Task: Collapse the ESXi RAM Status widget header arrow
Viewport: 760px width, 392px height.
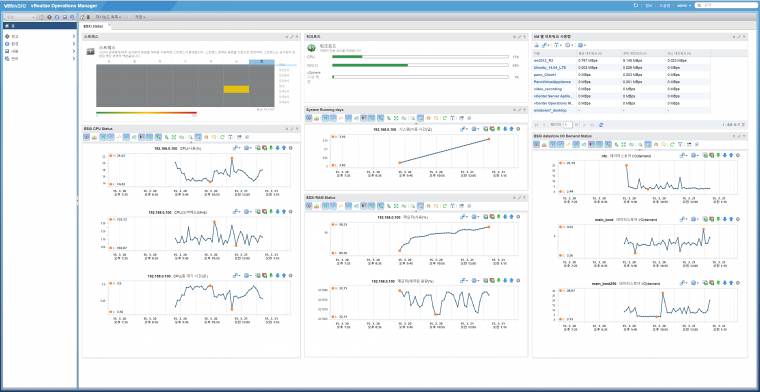Action: (x=513, y=198)
